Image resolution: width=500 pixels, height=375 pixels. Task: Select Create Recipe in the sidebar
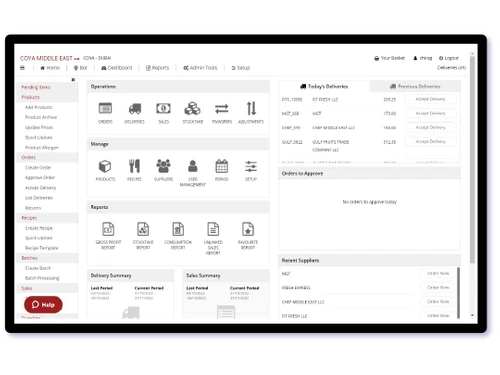coord(39,228)
